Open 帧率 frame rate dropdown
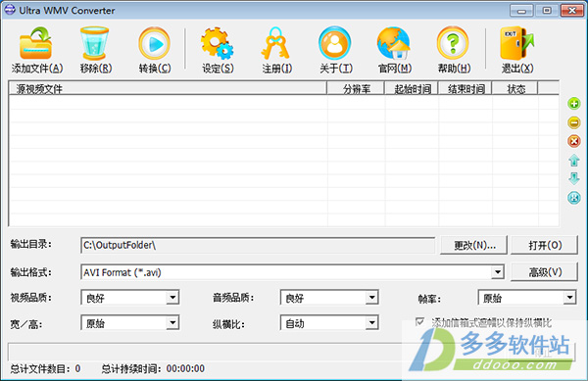This screenshot has width=588, height=381. [x=569, y=298]
